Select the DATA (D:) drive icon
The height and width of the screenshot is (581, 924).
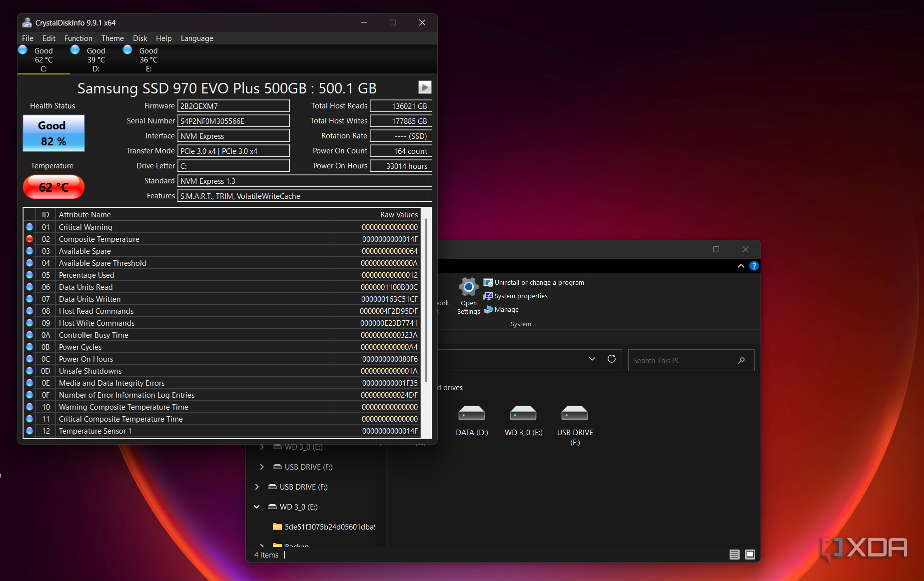[472, 413]
